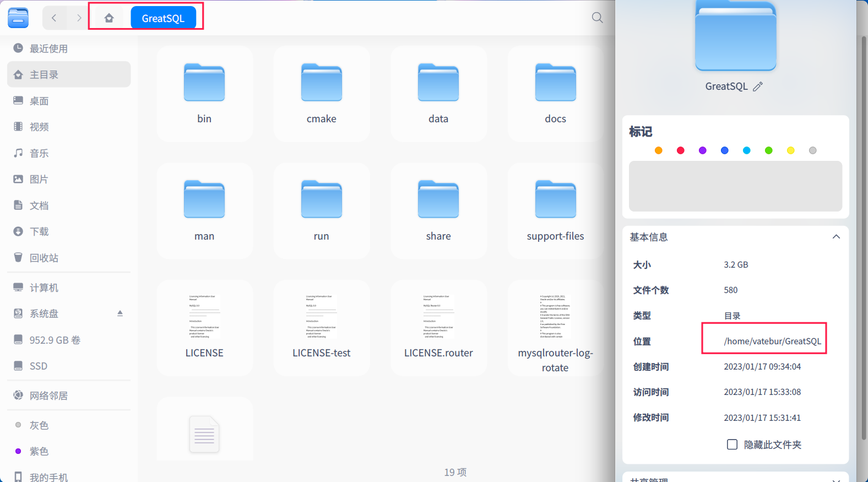This screenshot has width=868, height=482.
Task: Go forward with the right arrow
Action: click(x=79, y=18)
